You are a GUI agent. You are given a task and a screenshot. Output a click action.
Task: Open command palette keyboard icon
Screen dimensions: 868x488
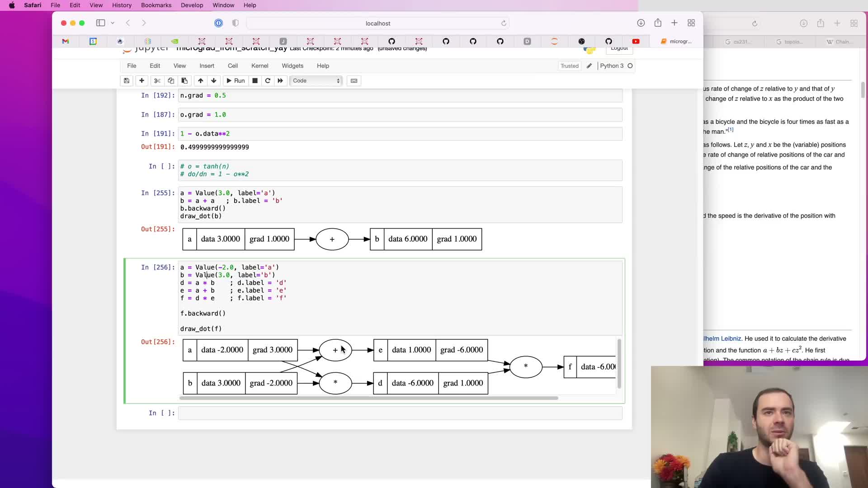[x=354, y=80]
